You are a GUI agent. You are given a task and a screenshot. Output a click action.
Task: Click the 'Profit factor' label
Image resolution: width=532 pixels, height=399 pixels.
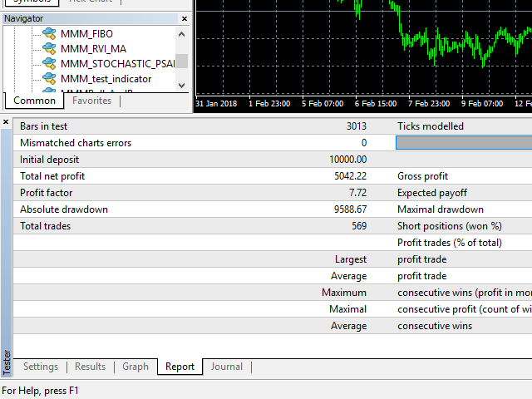(47, 193)
